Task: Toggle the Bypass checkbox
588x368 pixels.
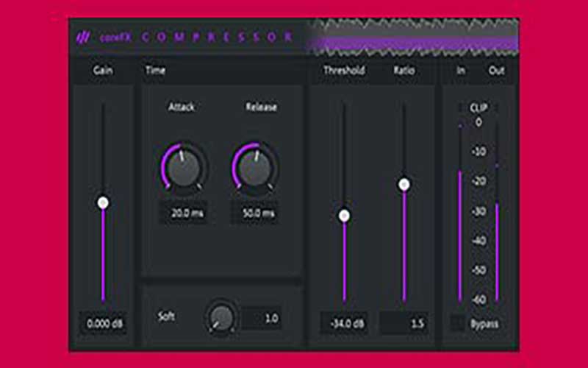Action: pyautogui.click(x=458, y=324)
